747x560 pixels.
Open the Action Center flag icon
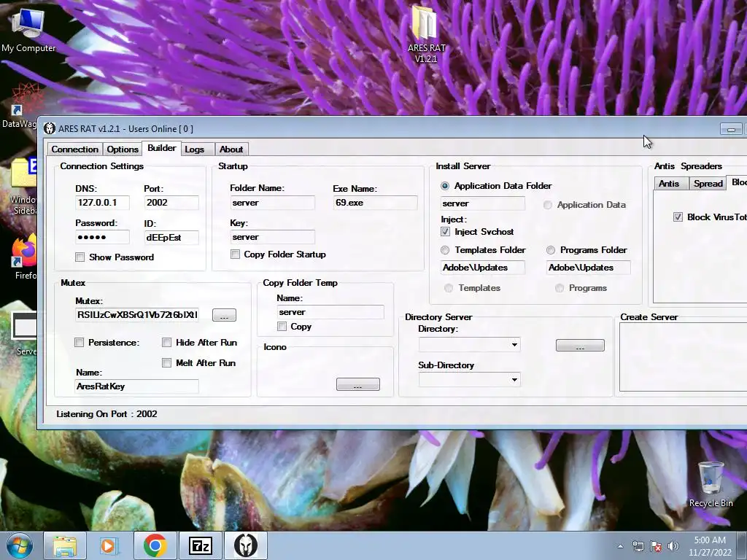[x=656, y=546]
